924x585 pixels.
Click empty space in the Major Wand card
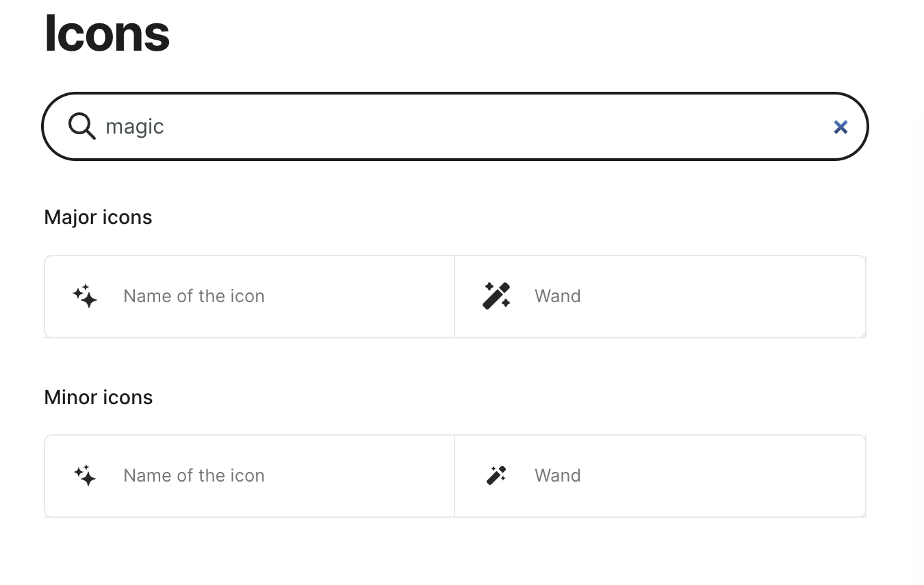click(x=719, y=297)
